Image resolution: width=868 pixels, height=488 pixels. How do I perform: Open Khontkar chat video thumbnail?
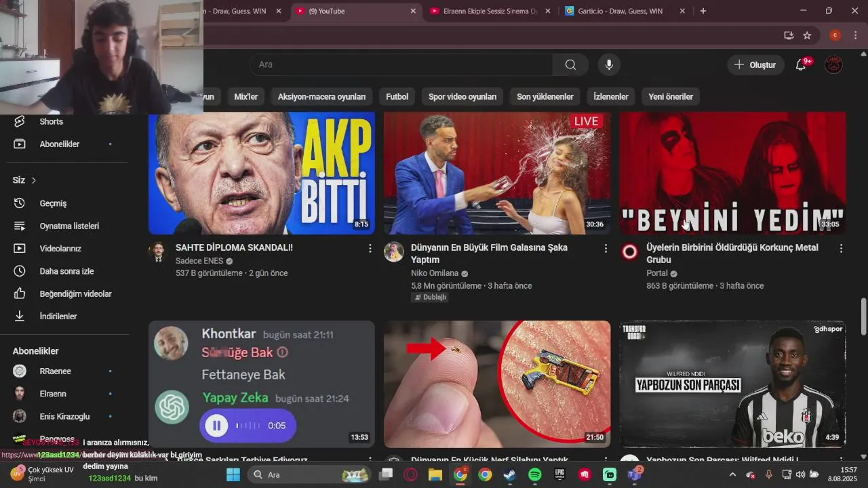pyautogui.click(x=262, y=384)
